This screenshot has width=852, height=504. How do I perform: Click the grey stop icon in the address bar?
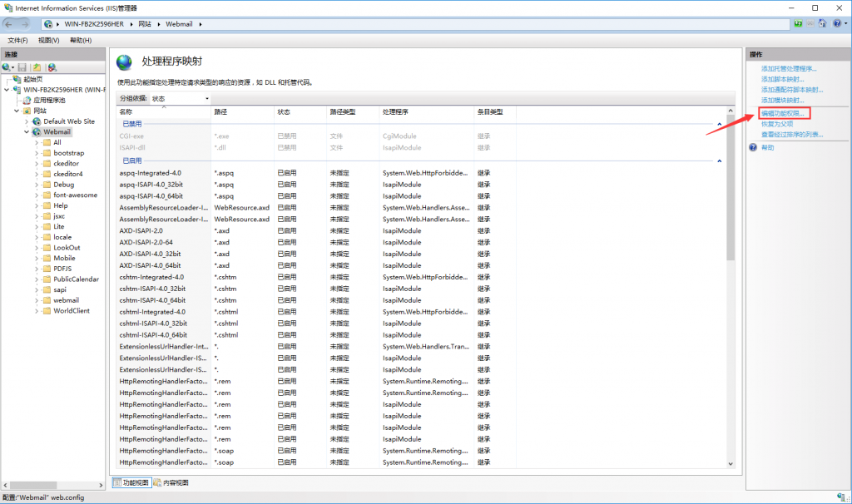(x=810, y=24)
